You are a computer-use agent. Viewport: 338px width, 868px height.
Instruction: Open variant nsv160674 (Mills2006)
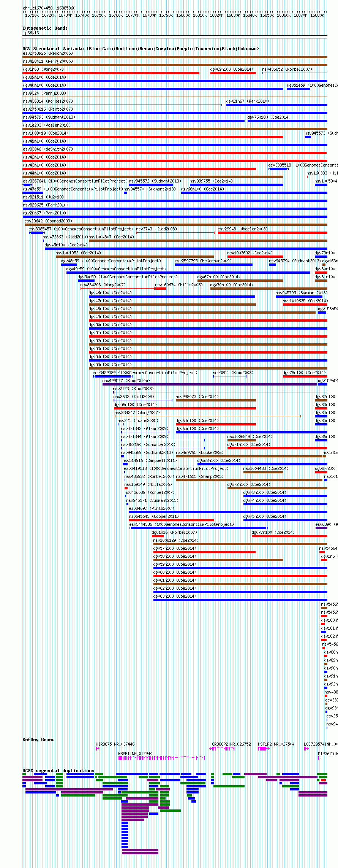point(179,285)
